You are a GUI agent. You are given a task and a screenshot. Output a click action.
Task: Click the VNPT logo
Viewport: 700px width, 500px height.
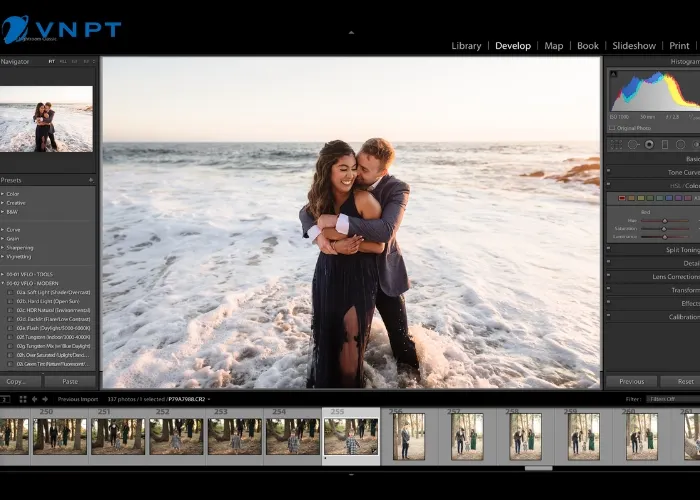[x=61, y=29]
